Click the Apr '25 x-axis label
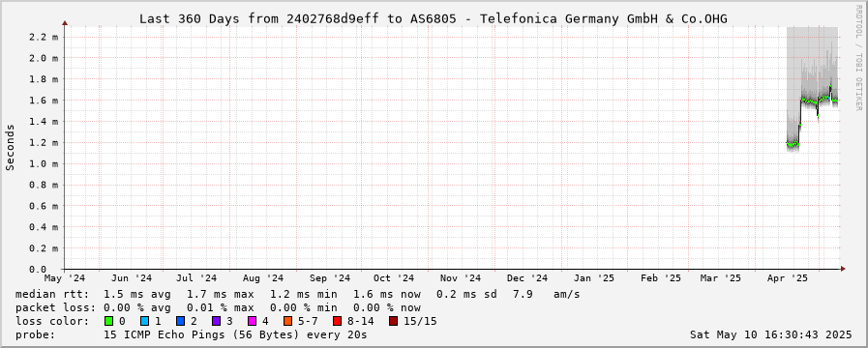Image resolution: width=868 pixels, height=348 pixels. tap(793, 277)
